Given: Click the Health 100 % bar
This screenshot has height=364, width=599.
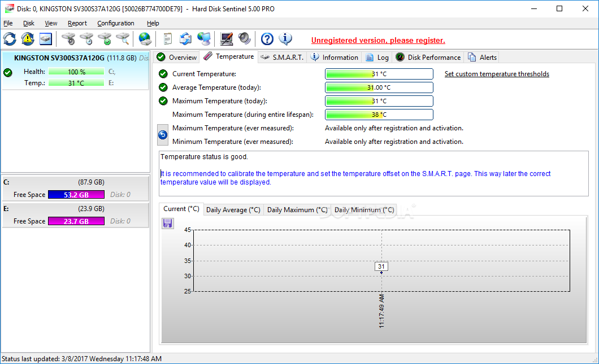Looking at the screenshot, I should pos(76,72).
